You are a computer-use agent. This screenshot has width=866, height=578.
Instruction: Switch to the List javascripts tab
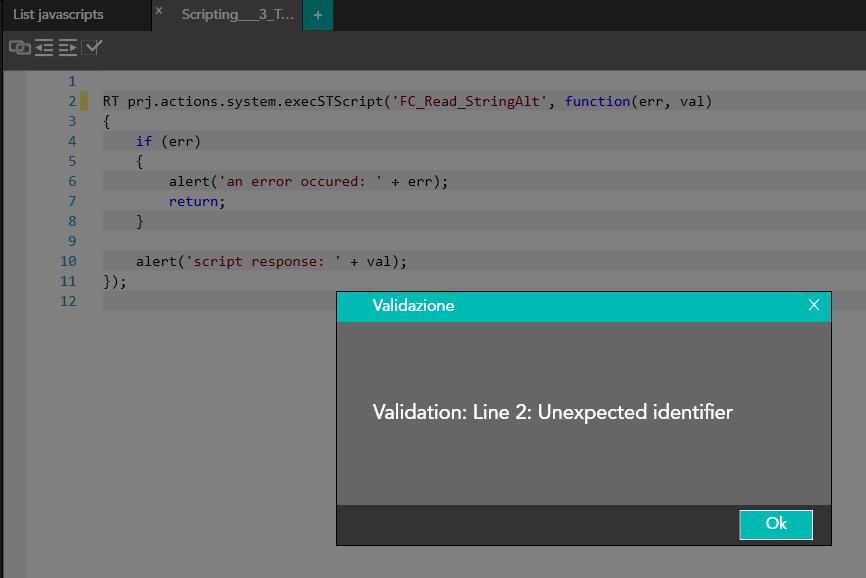click(x=58, y=15)
